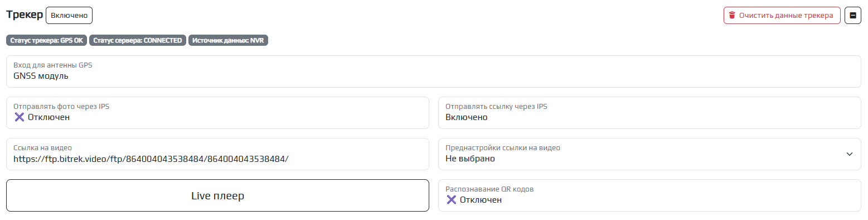Collapse the Трекер panel with the minus icon
The width and height of the screenshot is (868, 220).
853,15
